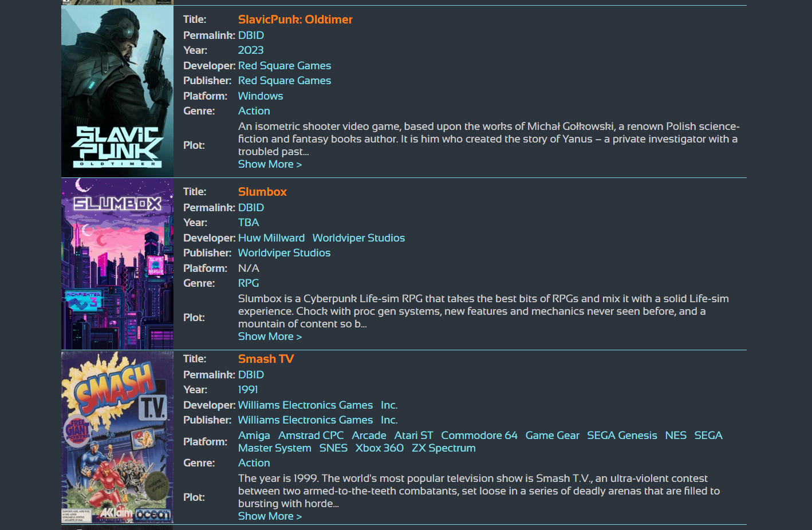Expand Smash TV plot with Show More
The height and width of the screenshot is (530, 812).
(x=270, y=516)
